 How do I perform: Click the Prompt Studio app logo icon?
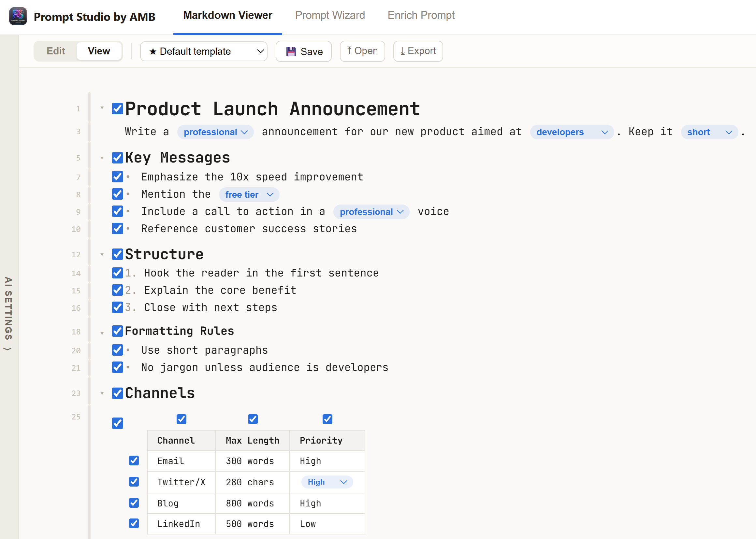point(18,16)
